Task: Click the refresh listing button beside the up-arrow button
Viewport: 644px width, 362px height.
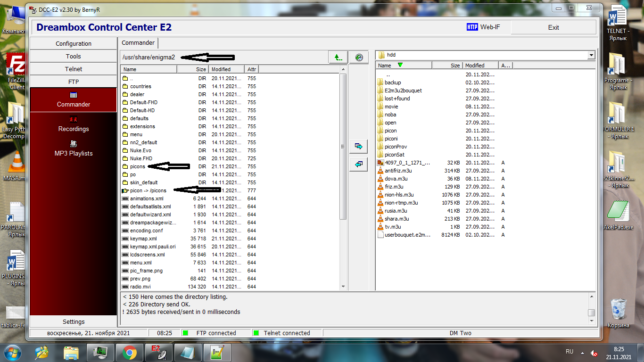Action: [359, 57]
